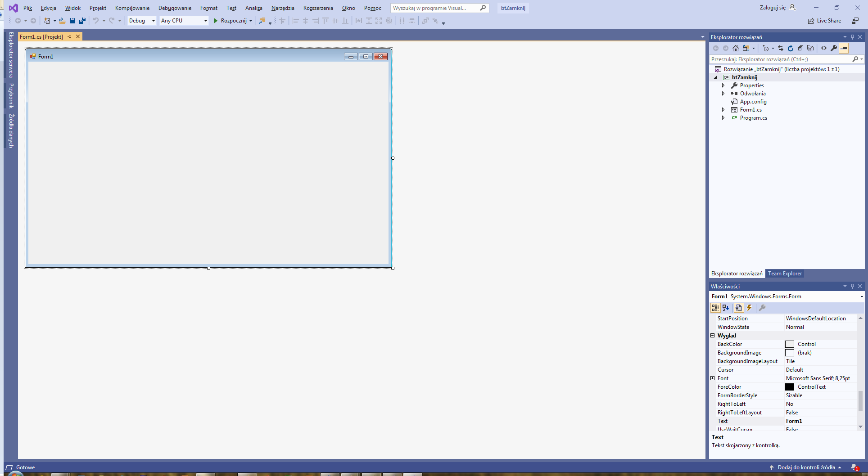868x476 pixels.
Task: Pin the Właściwości panel with pushpin icon
Action: 852,286
